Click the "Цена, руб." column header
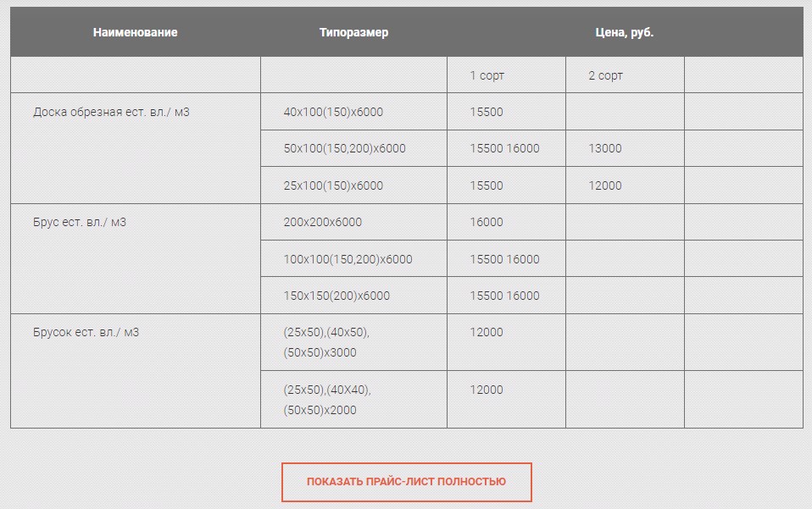 click(625, 32)
